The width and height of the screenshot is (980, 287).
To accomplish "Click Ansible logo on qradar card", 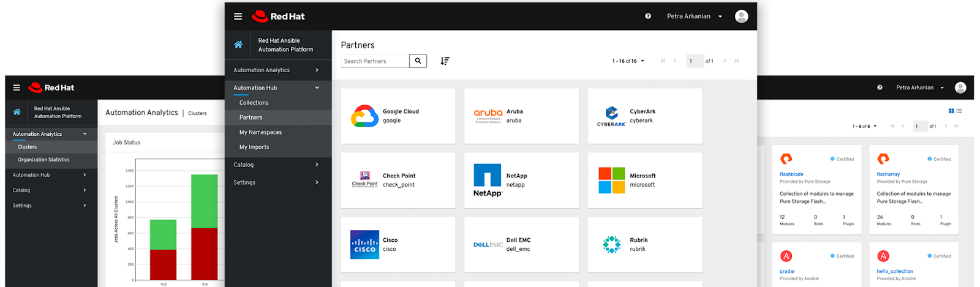I will coord(786,256).
